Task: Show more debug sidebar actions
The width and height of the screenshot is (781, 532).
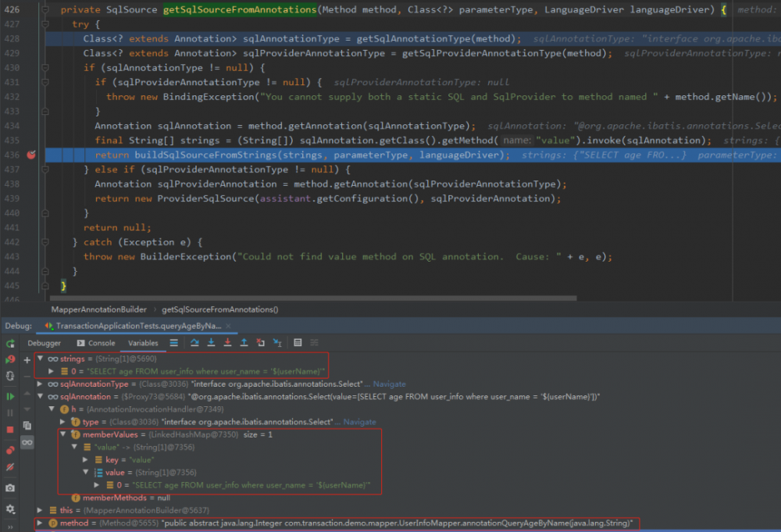Action: [x=10, y=527]
